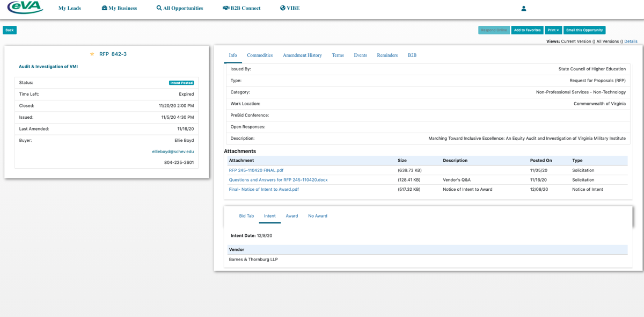This screenshot has height=317, width=644.
Task: Click the Closed date 11/20/20 2:00 PM
Action: (x=177, y=106)
